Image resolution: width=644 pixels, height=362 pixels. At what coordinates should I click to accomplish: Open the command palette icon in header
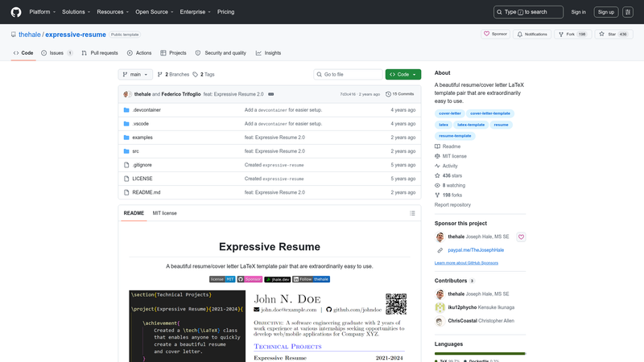(x=628, y=12)
